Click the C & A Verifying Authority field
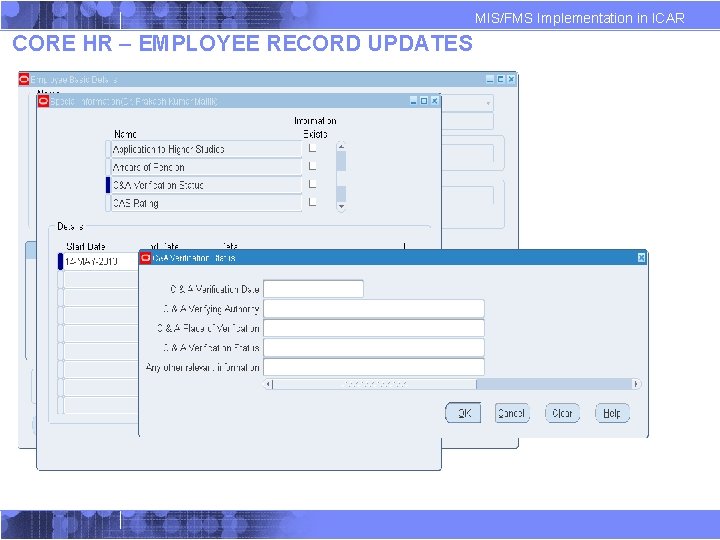 pos(374,309)
